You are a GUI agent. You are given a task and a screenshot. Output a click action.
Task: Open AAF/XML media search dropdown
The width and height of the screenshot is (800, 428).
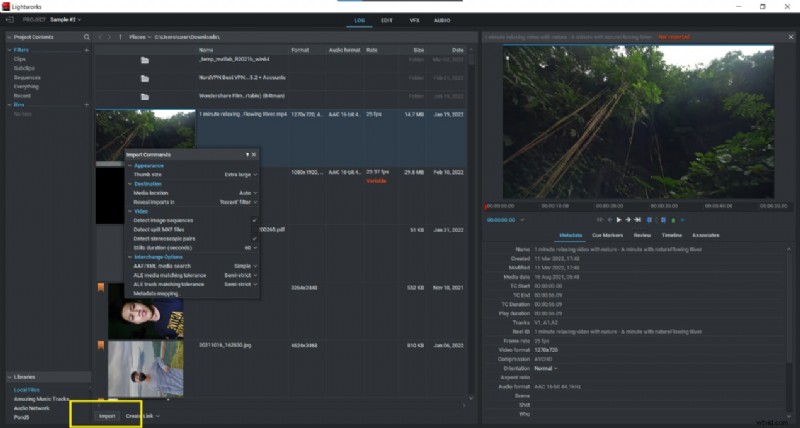tap(245, 266)
